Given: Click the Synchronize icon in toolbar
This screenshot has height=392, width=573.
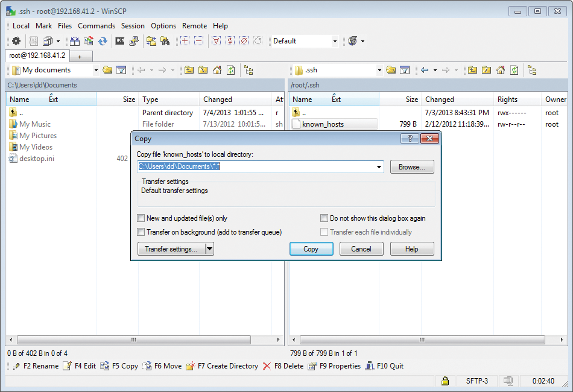Looking at the screenshot, I should click(103, 41).
